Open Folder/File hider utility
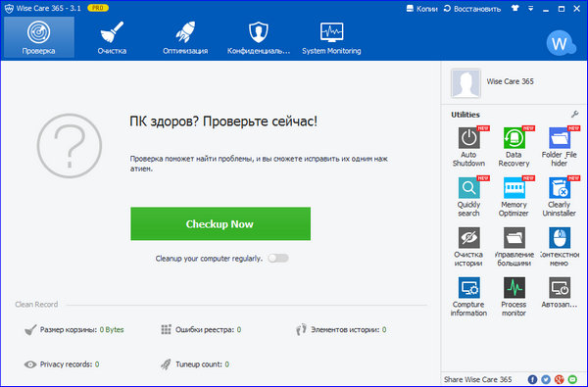 pyautogui.click(x=560, y=147)
